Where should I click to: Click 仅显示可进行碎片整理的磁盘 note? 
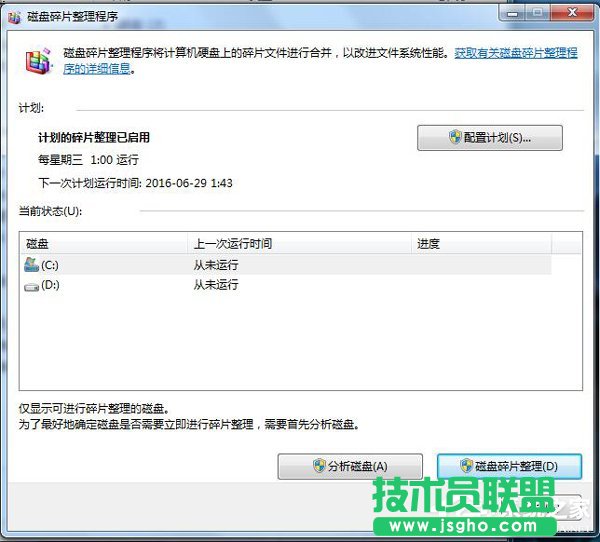pos(94,409)
